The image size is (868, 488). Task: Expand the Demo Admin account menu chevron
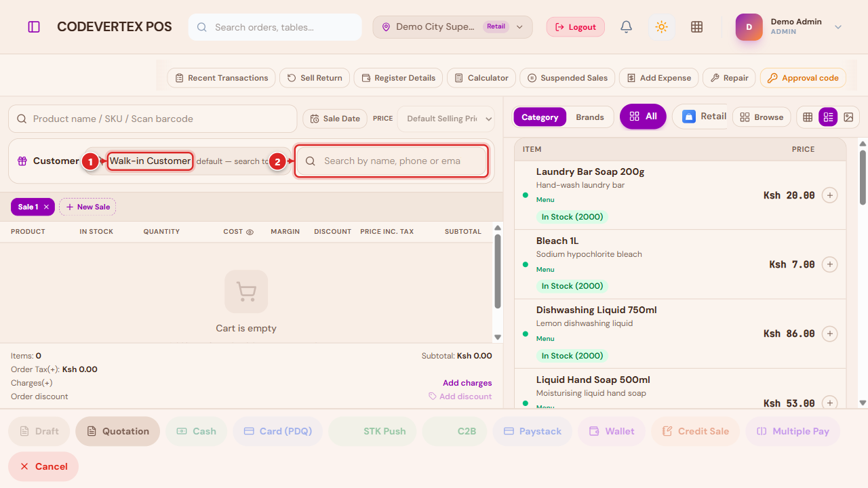point(838,27)
